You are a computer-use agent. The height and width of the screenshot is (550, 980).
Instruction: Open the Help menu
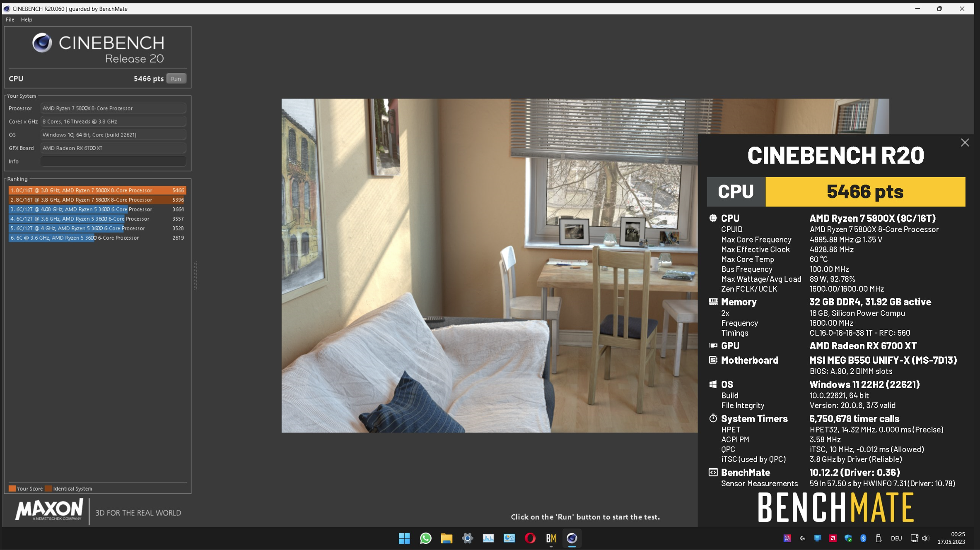(x=27, y=19)
